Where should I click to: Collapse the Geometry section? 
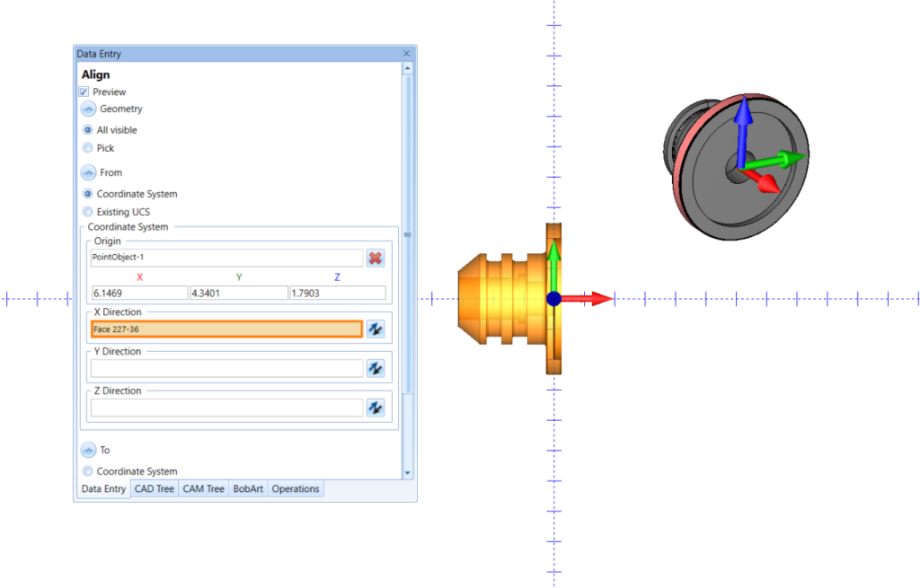coord(88,109)
